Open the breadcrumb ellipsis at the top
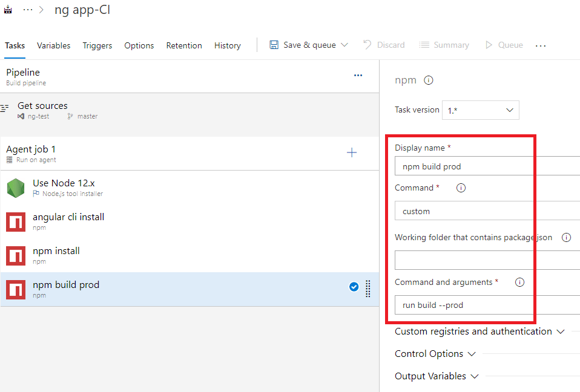Image resolution: width=580 pixels, height=392 pixels. [28, 10]
